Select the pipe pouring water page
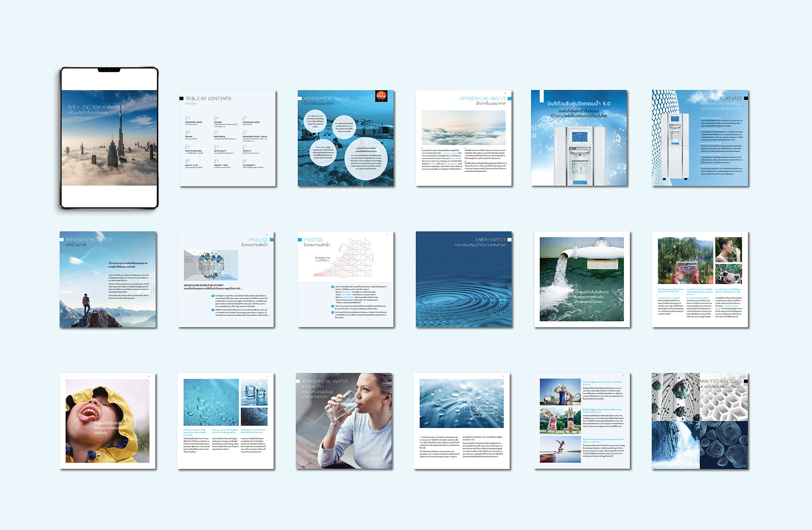 582,280
